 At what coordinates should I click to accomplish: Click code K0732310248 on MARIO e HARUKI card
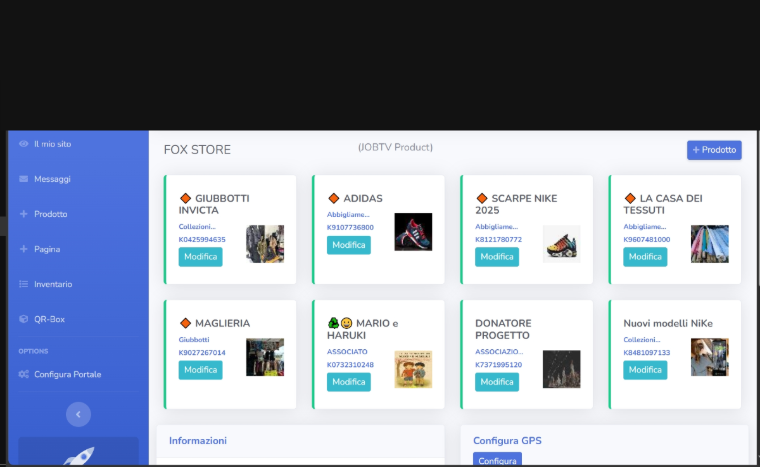coord(350,365)
